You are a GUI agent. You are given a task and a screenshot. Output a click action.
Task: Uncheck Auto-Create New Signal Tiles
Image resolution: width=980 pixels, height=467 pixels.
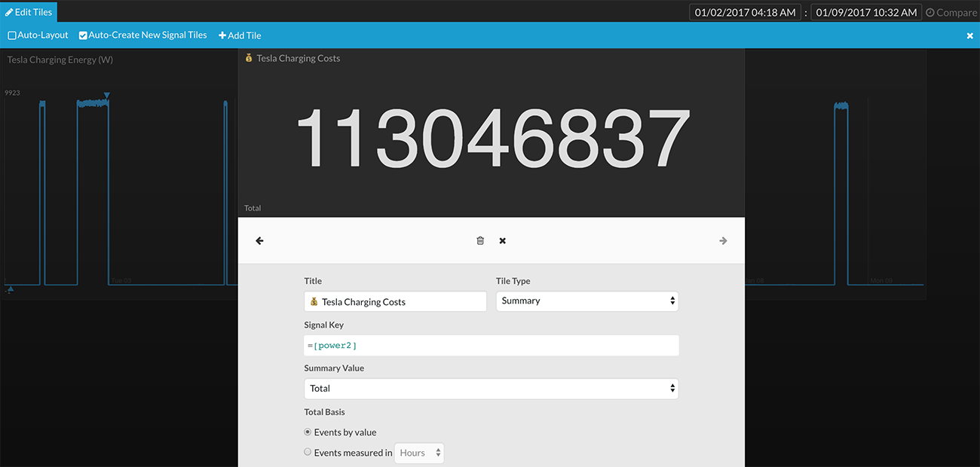[x=83, y=35]
